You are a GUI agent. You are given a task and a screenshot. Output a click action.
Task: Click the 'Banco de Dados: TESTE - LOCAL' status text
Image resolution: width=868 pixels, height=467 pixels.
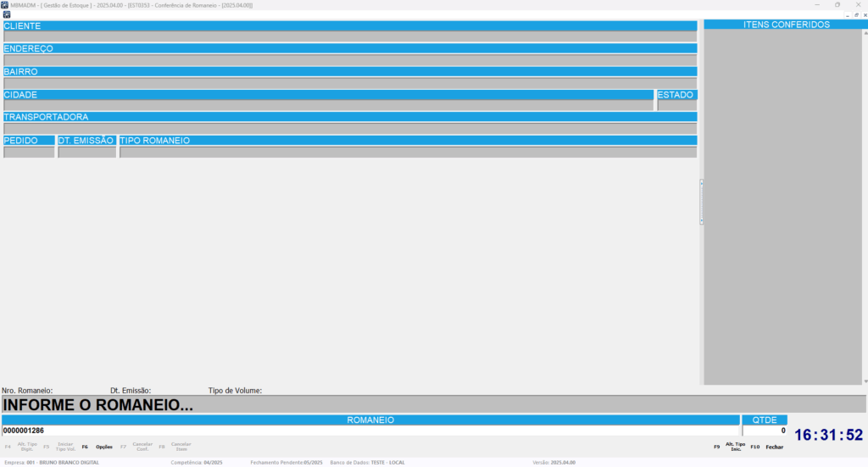[x=367, y=463]
